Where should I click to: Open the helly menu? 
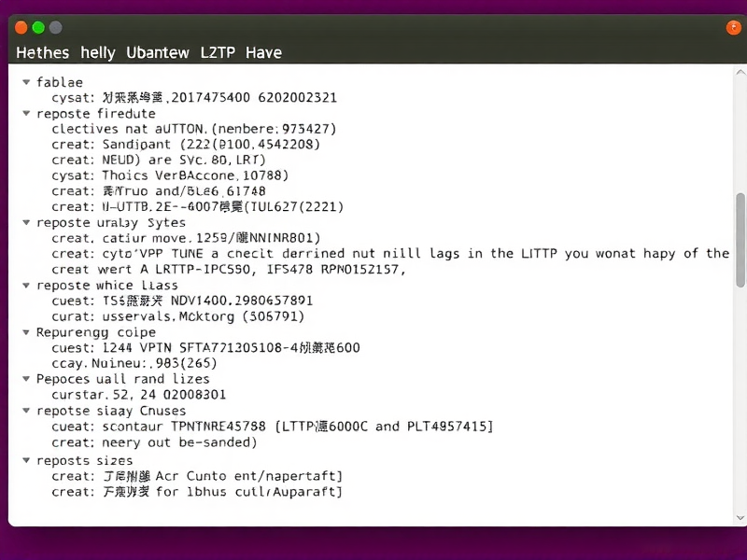coord(98,53)
